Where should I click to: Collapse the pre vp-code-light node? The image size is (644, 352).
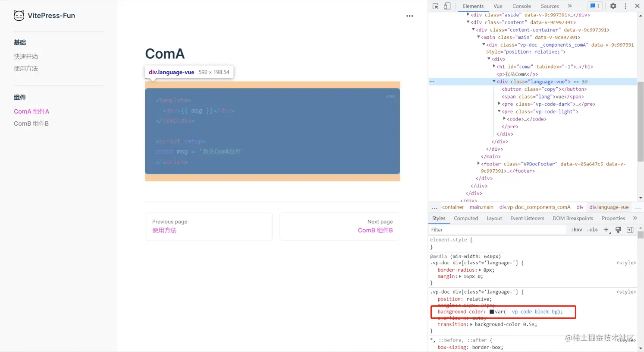click(499, 111)
